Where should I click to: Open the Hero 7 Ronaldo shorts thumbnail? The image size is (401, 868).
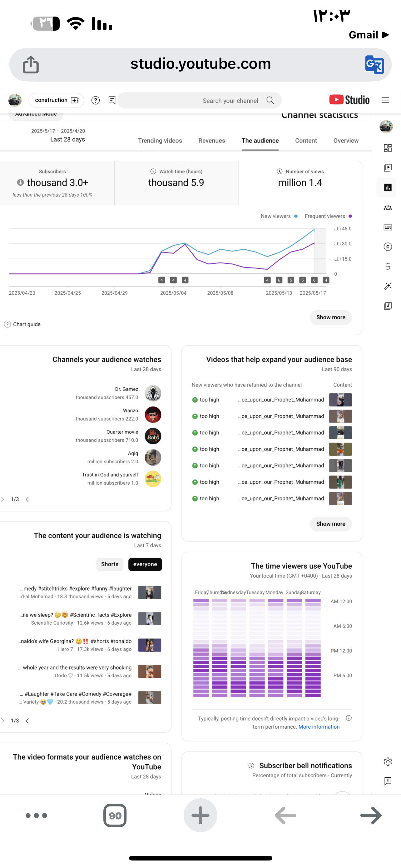150,645
